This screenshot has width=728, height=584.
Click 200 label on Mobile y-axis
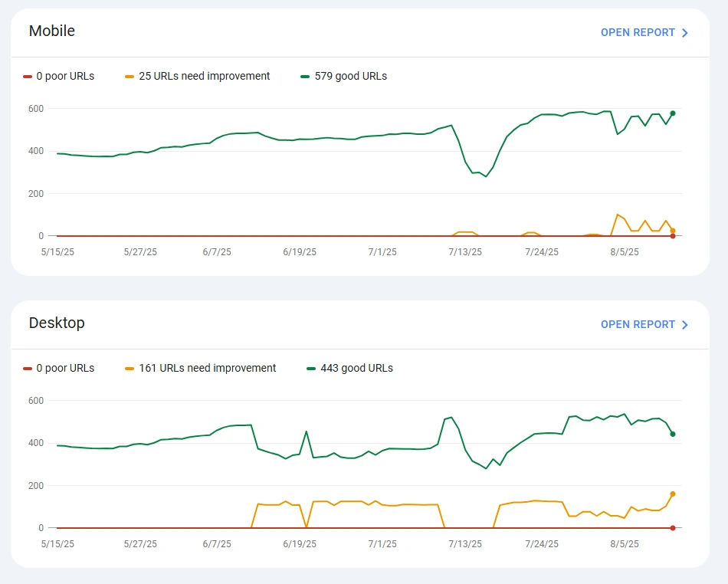(36, 194)
